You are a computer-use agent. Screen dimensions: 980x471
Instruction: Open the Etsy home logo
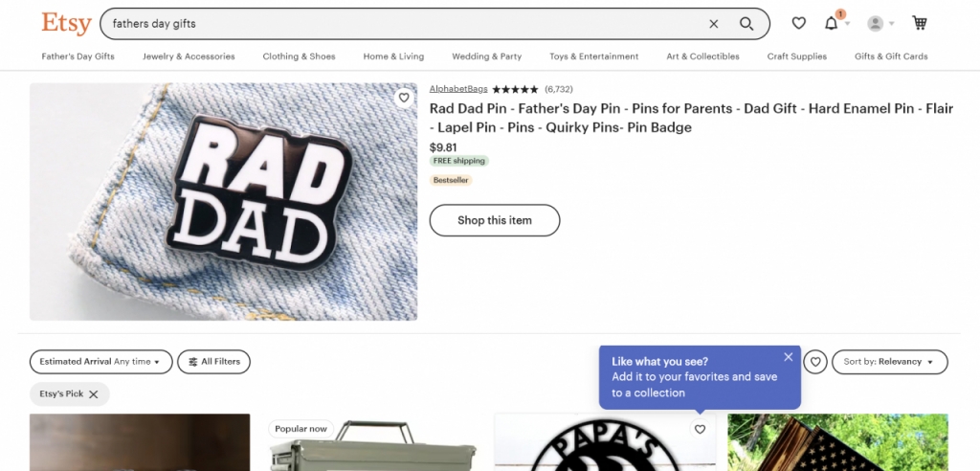point(66,23)
